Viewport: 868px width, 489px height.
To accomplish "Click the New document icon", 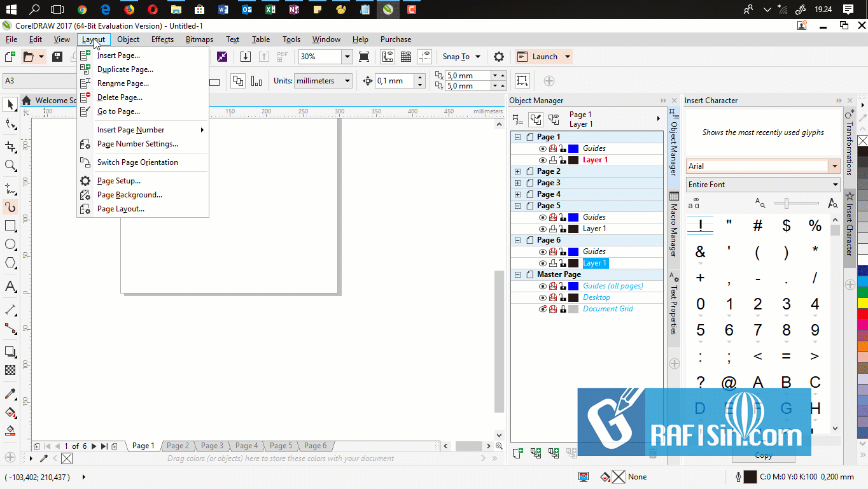I will (10, 57).
